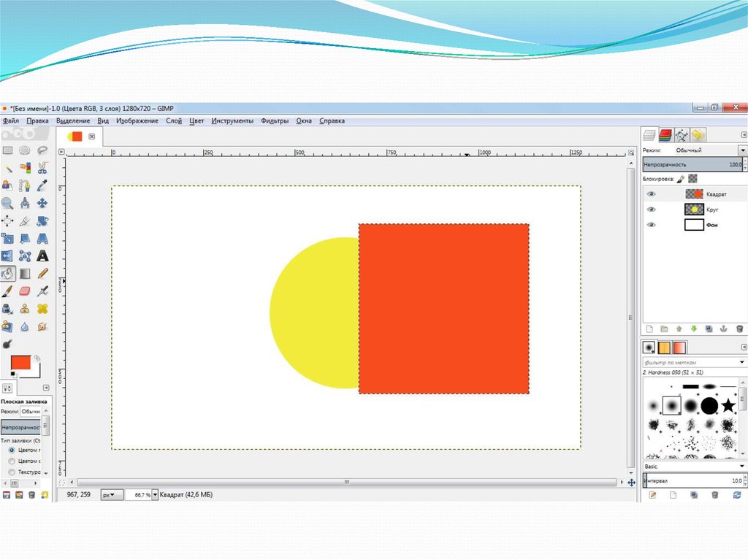Screen dimensions: 748x560
Task: Open the Слой menu
Action: (x=174, y=121)
